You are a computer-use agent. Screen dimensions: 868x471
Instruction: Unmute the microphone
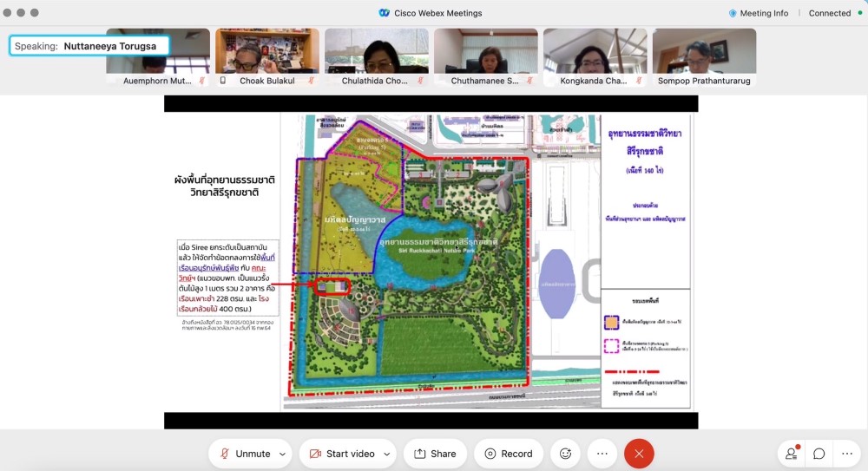click(245, 454)
